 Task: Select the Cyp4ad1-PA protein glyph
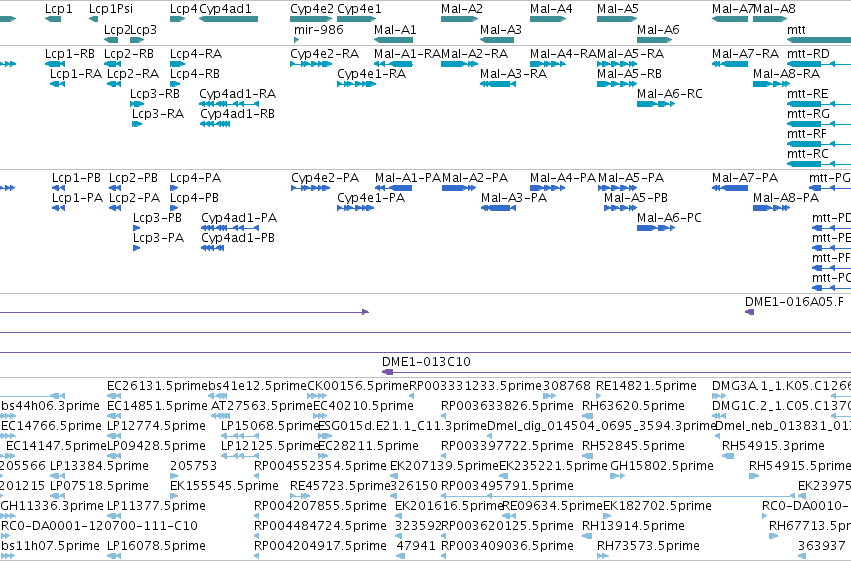230,228
